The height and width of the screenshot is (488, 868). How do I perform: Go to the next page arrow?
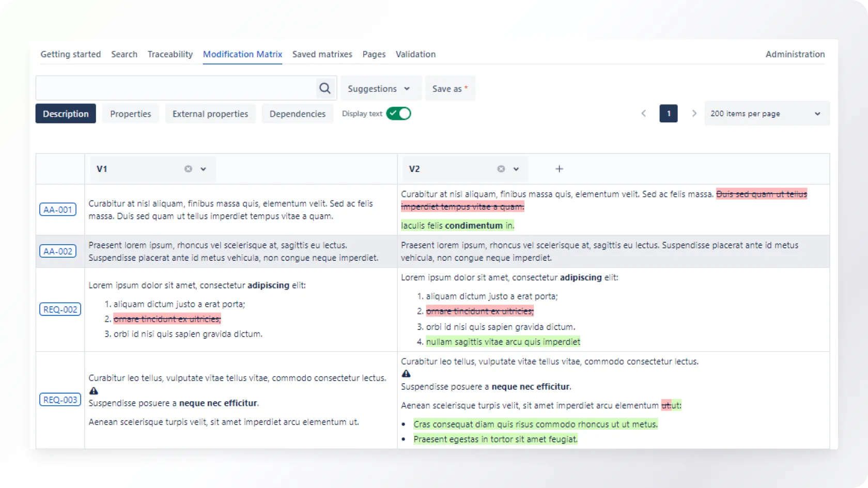(x=694, y=114)
